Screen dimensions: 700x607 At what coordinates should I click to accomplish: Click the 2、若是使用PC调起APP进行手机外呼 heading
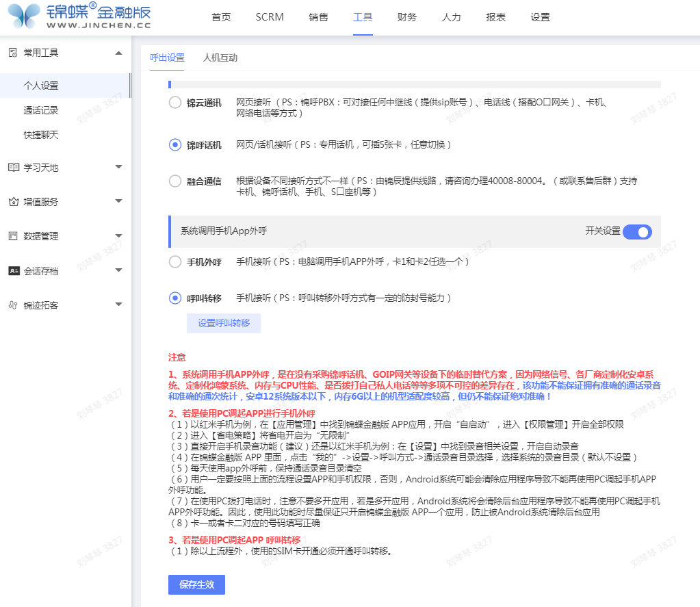[242, 413]
